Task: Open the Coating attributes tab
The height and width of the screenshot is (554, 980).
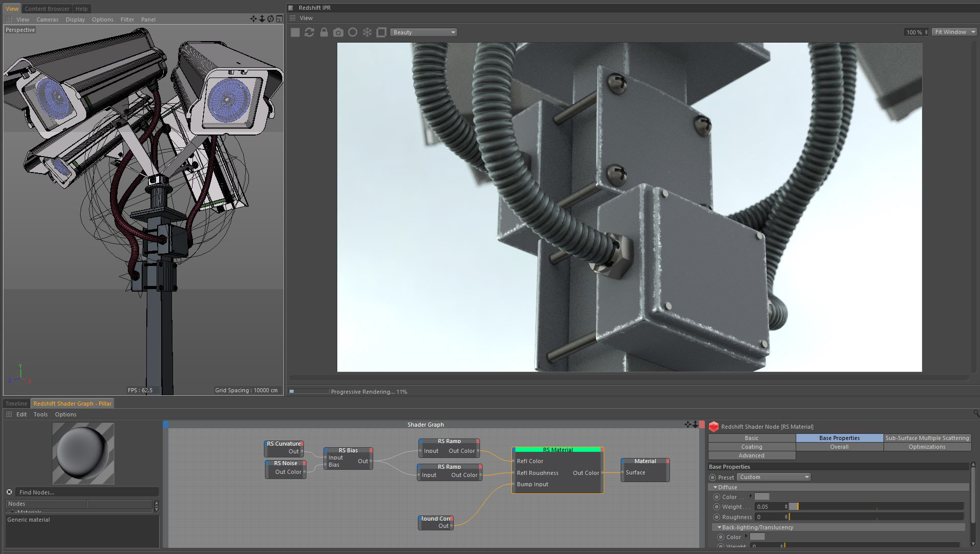Action: (x=752, y=447)
